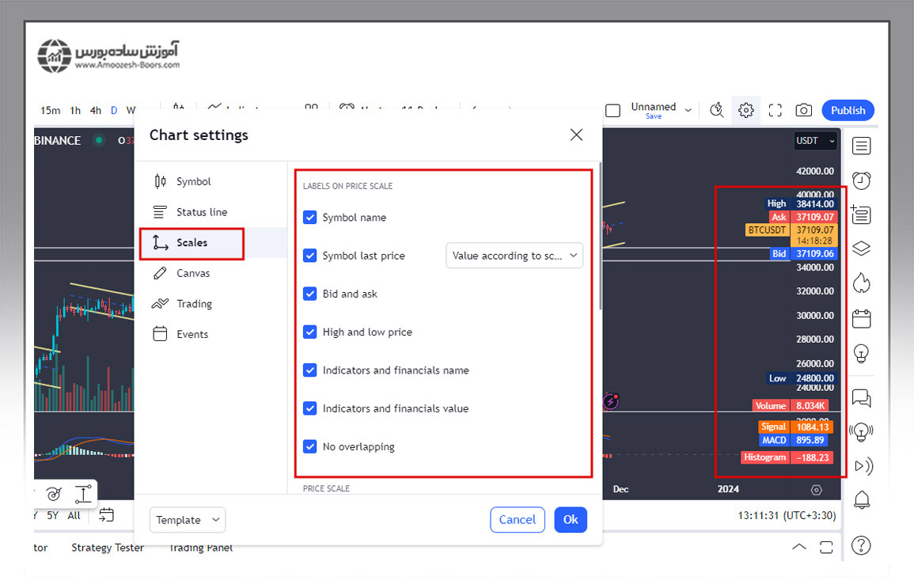Click the Publish button
914x588 pixels.
click(x=848, y=111)
